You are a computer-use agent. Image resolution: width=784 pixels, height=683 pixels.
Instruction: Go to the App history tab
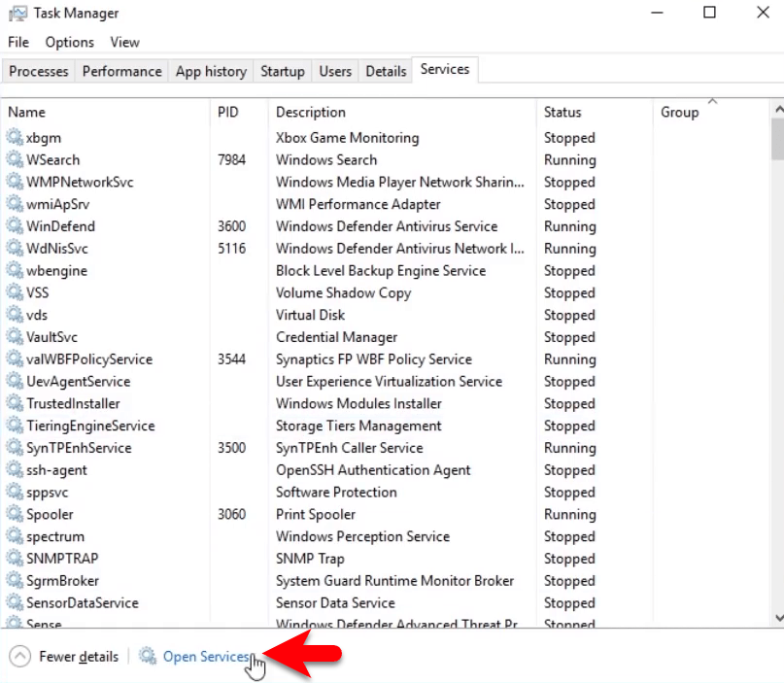click(211, 72)
